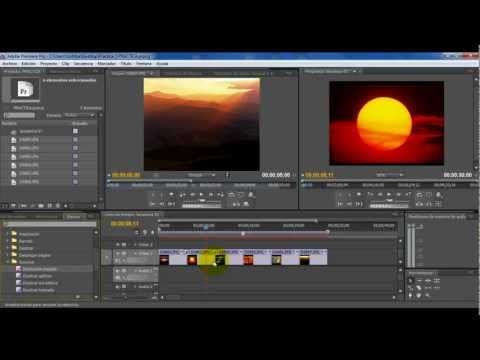Viewport: 480px width, 360px height.
Task: Switch Project panel to icon view
Action: coord(14,206)
